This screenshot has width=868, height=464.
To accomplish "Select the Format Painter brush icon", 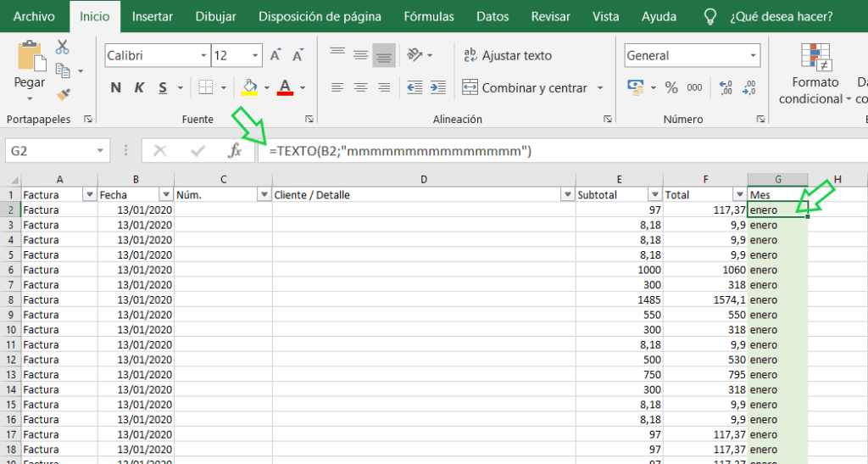I will 63,95.
